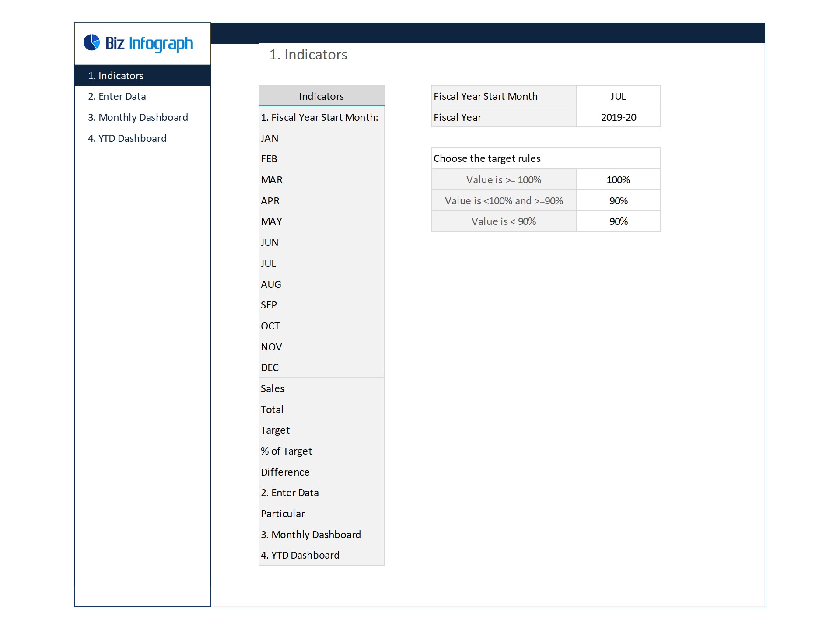Select the Indicators column header
Image resolution: width=840 pixels, height=630 pixels.
click(x=322, y=96)
